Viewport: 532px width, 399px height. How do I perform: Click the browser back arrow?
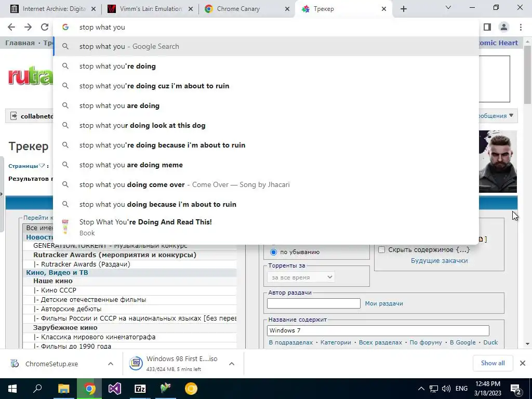[11, 27]
